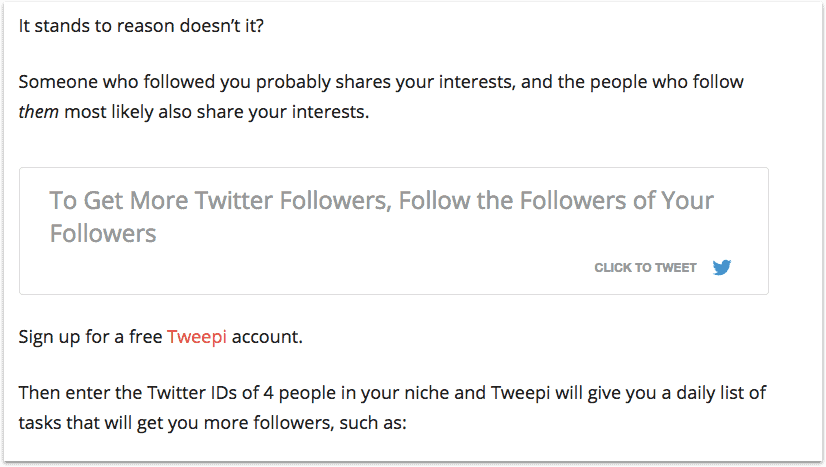Click the italicized word "them"
Image resolution: width=826 pixels, height=467 pixels.
coord(39,110)
